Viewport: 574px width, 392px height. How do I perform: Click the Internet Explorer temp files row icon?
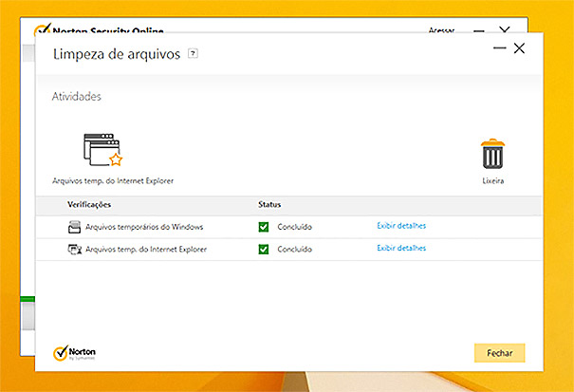74,249
